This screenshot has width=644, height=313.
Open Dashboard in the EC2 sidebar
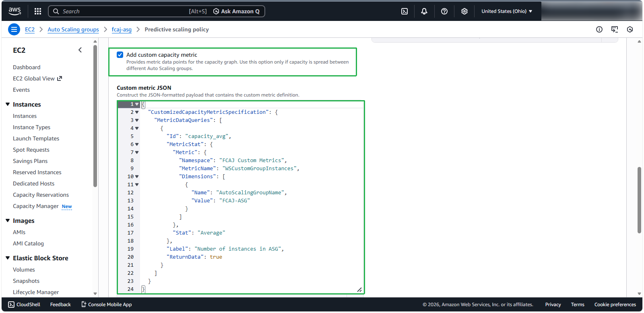(27, 67)
